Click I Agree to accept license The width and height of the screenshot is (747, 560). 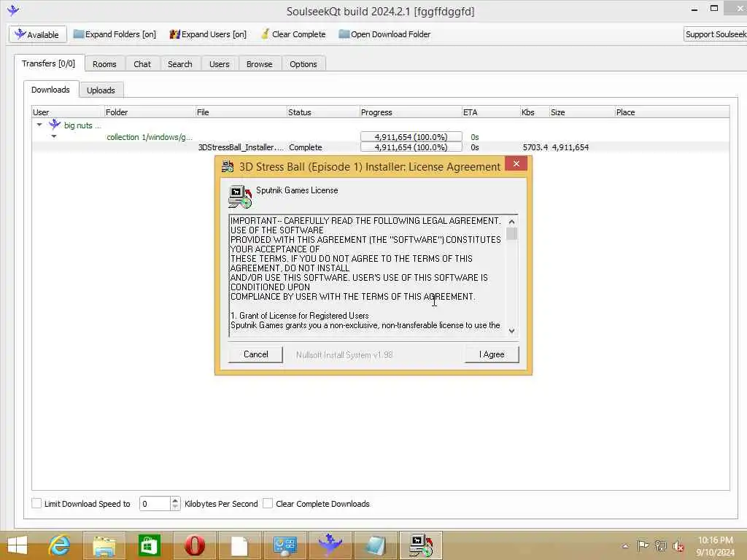pos(492,354)
